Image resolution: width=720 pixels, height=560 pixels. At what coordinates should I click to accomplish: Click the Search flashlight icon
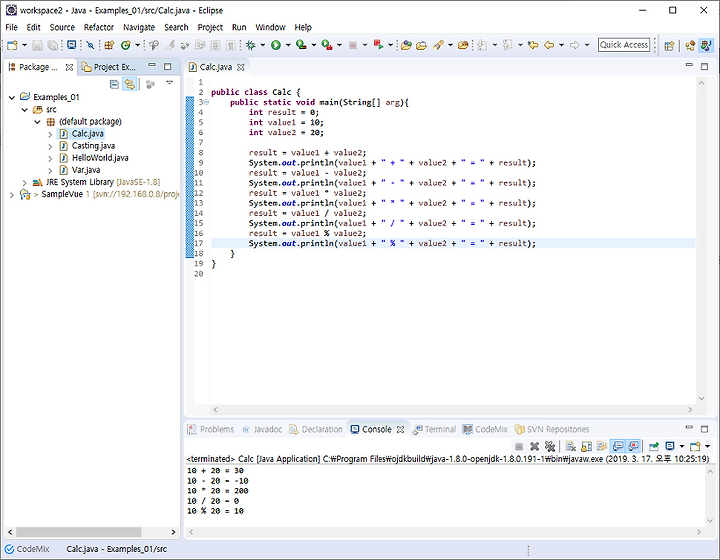click(438, 45)
